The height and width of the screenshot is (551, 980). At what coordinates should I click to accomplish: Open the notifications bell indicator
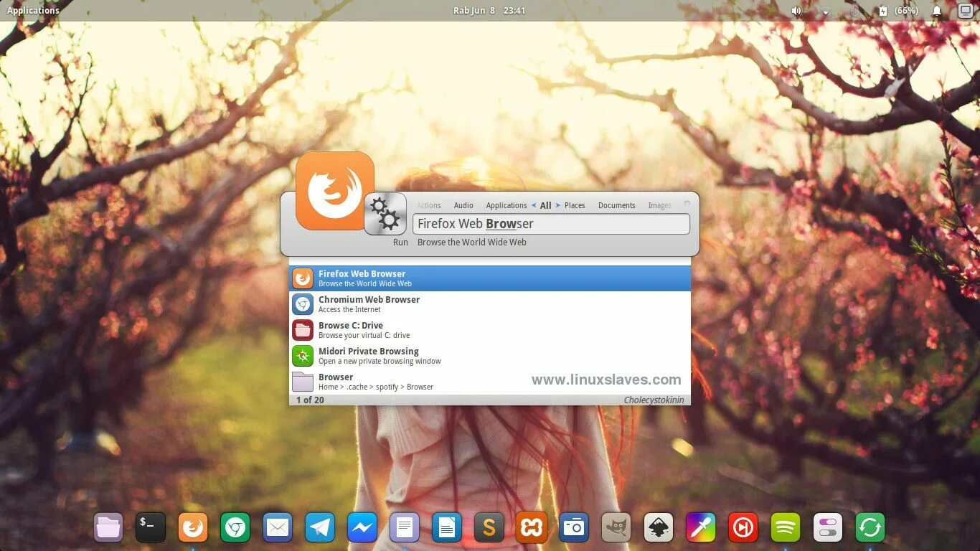[x=937, y=11]
